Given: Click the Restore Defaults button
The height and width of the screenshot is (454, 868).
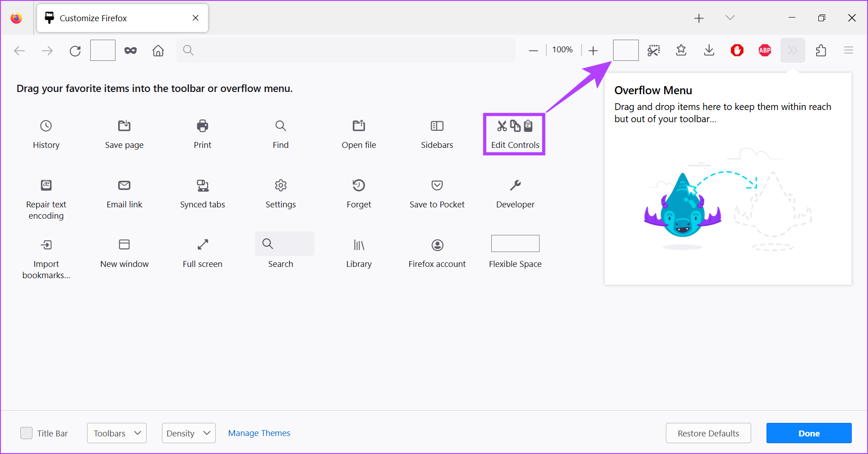Looking at the screenshot, I should point(708,433).
